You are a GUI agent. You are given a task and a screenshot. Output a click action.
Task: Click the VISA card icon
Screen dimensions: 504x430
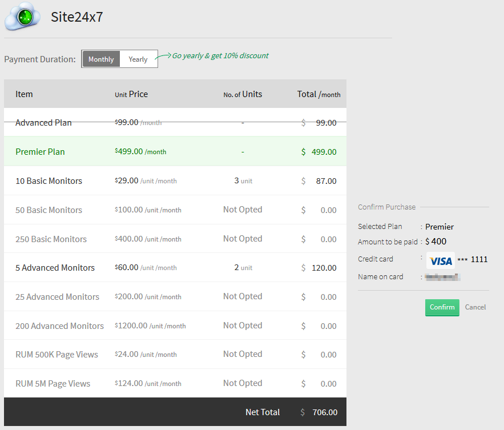pos(441,260)
